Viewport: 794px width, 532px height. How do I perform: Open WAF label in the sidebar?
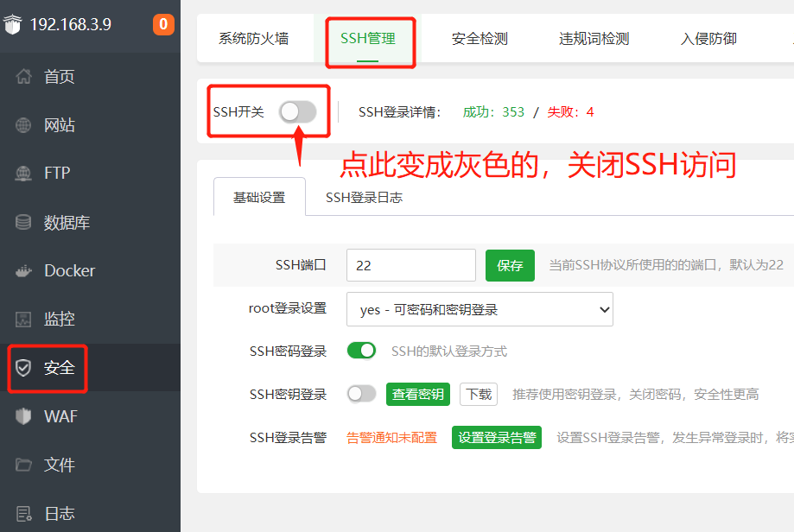tap(60, 416)
